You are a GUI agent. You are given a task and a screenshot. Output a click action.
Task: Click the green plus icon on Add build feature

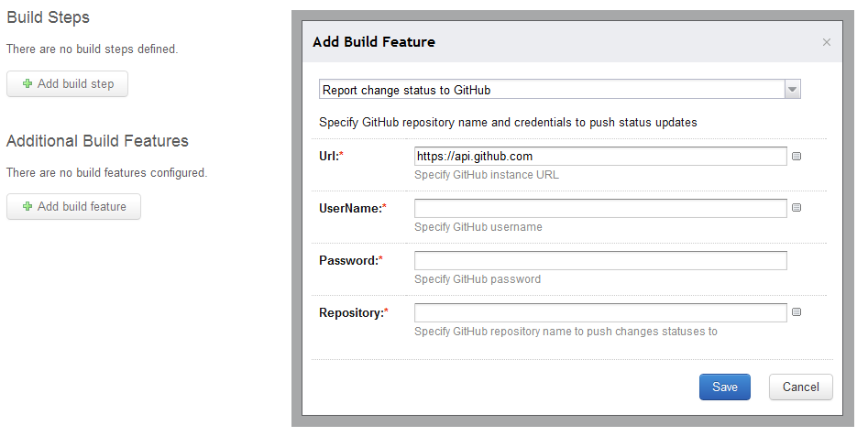27,207
